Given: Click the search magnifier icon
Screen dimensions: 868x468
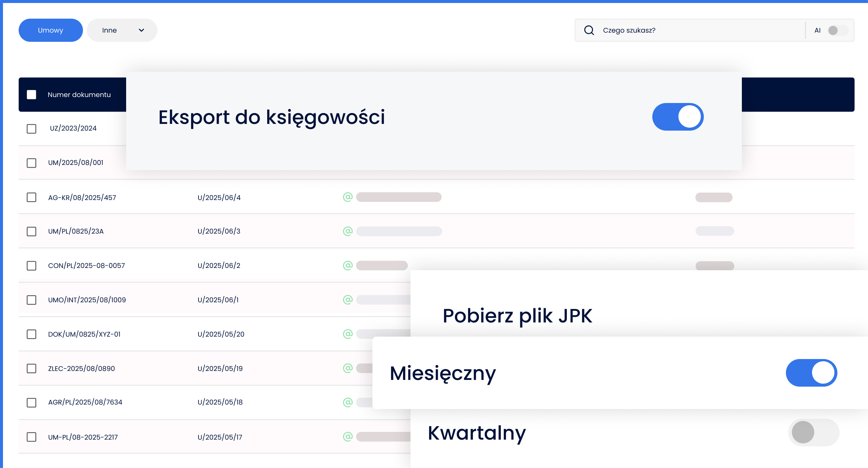Looking at the screenshot, I should pos(589,30).
